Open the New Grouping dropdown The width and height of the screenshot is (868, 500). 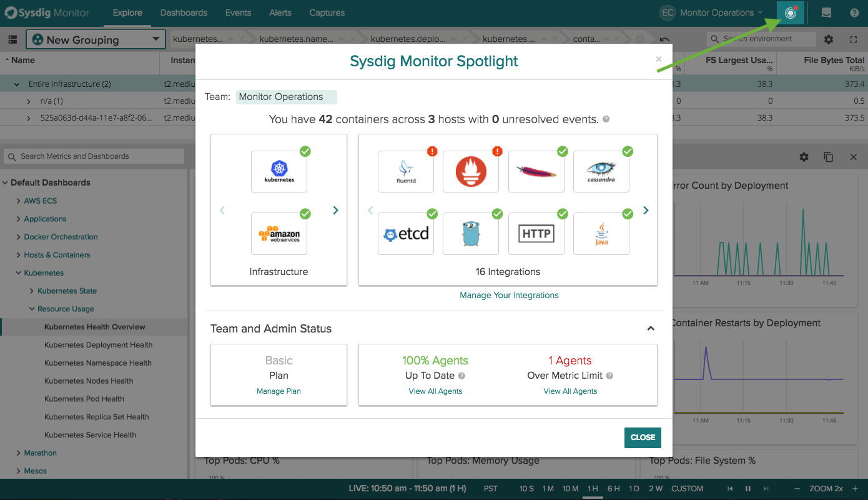(x=96, y=39)
